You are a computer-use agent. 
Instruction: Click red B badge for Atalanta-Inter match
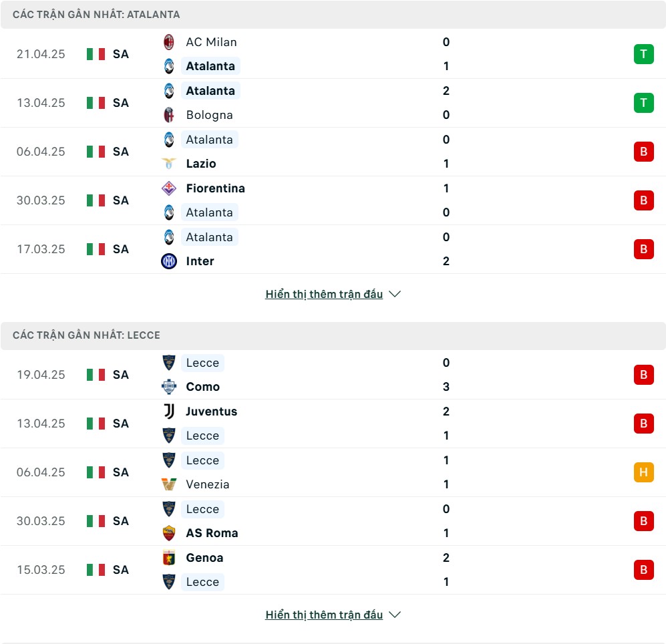643,249
